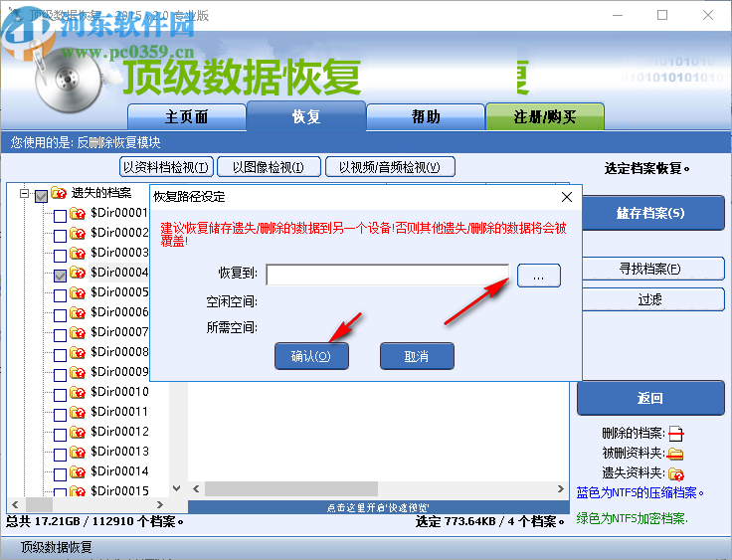732x560 pixels.
Task: Check the $Dir00005 checkbox
Action: [60, 295]
